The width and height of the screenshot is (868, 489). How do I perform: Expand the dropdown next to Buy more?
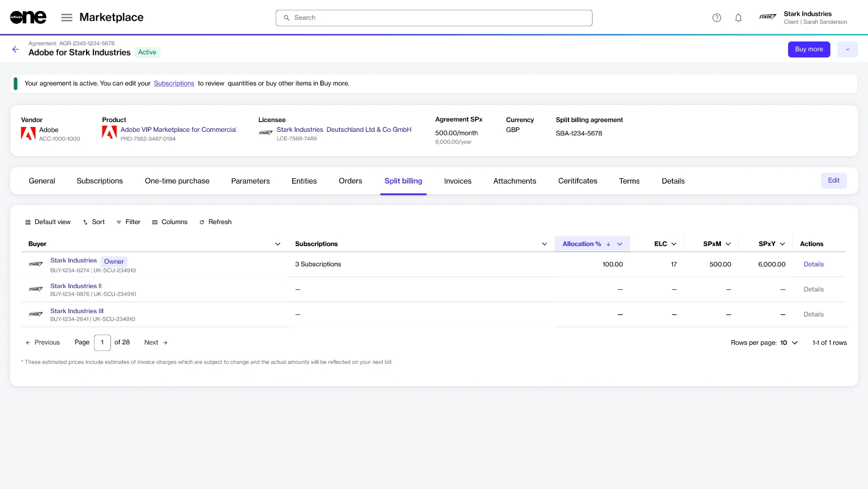tap(847, 49)
